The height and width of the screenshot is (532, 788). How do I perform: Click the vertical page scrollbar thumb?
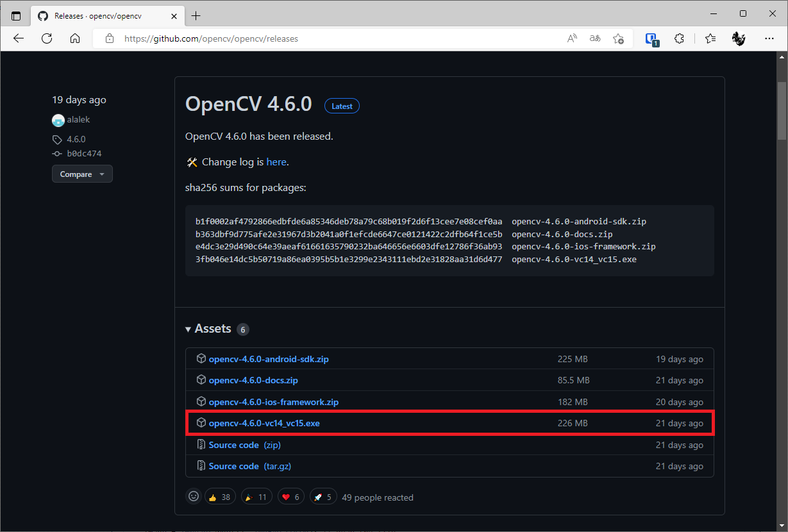(782, 110)
